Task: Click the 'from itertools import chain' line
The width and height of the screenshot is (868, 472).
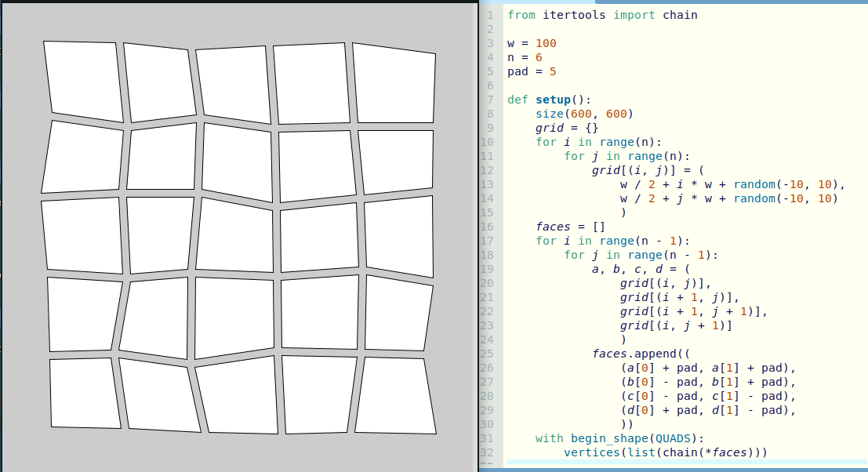Action: 602,15
